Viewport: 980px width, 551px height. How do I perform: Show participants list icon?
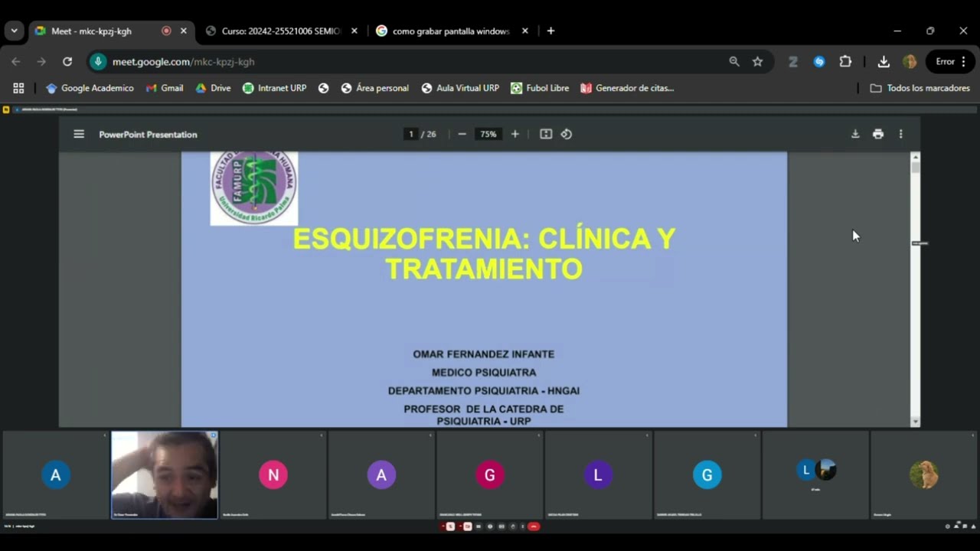(x=956, y=527)
